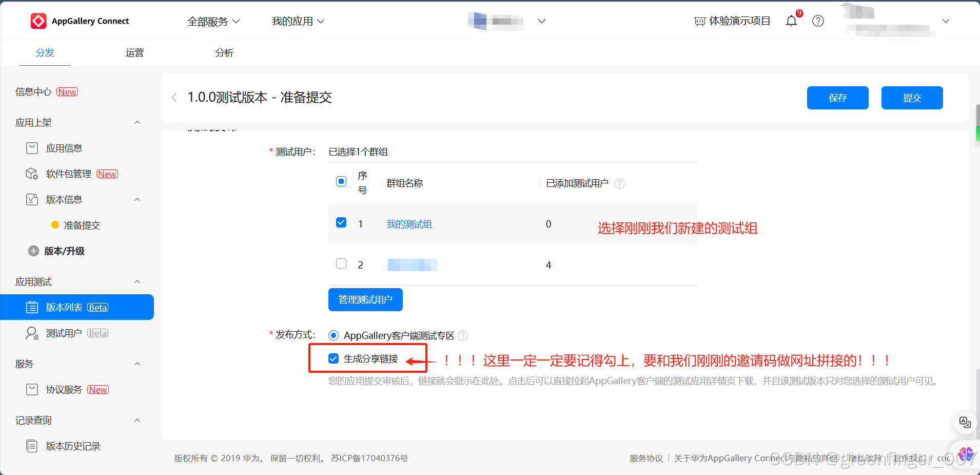This screenshot has height=475, width=980.
Task: Click the help icon next to 已添加测试用户
Action: [620, 184]
